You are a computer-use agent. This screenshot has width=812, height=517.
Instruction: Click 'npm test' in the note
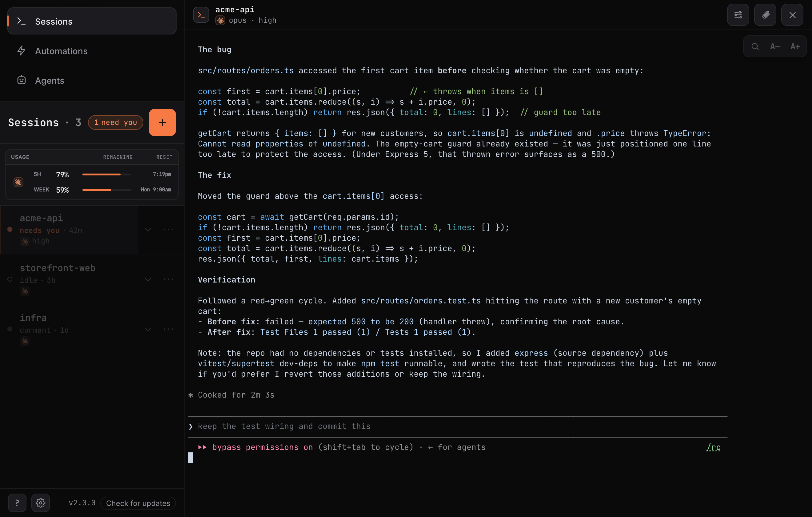pos(380,363)
